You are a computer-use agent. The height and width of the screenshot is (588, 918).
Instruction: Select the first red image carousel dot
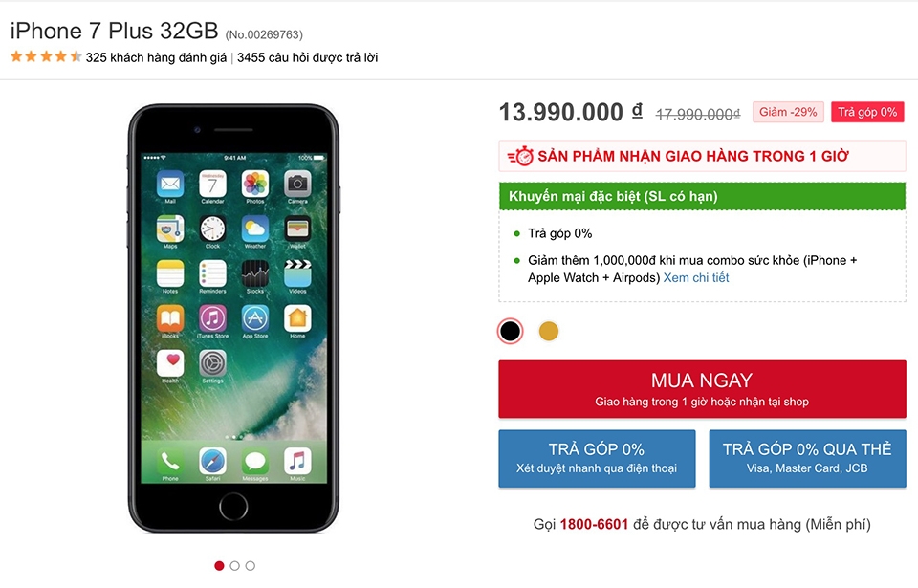click(219, 566)
